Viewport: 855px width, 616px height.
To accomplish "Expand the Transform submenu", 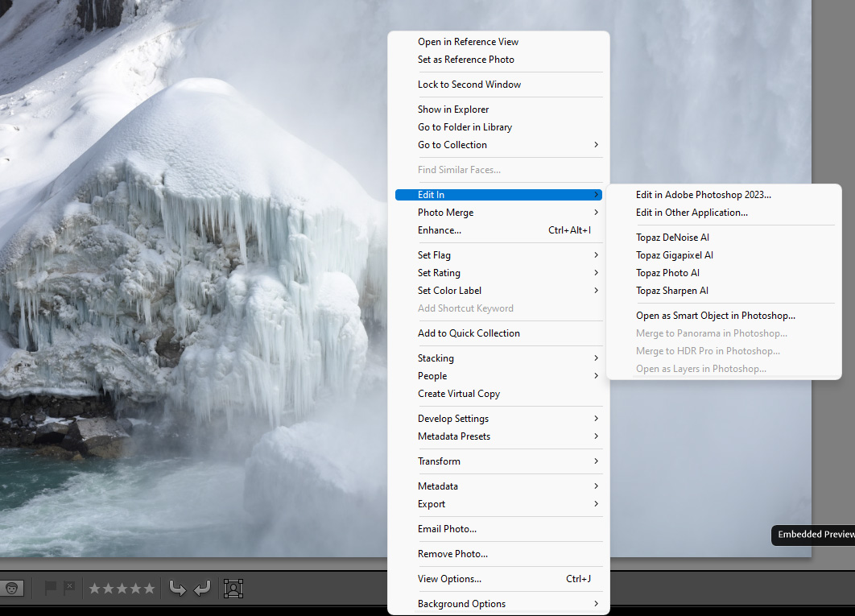I will (x=440, y=461).
